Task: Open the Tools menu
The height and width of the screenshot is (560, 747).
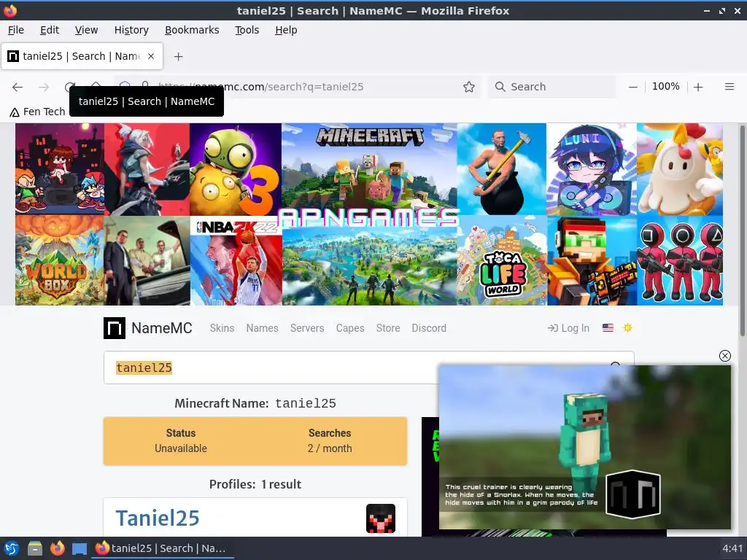Action: pyautogui.click(x=247, y=30)
